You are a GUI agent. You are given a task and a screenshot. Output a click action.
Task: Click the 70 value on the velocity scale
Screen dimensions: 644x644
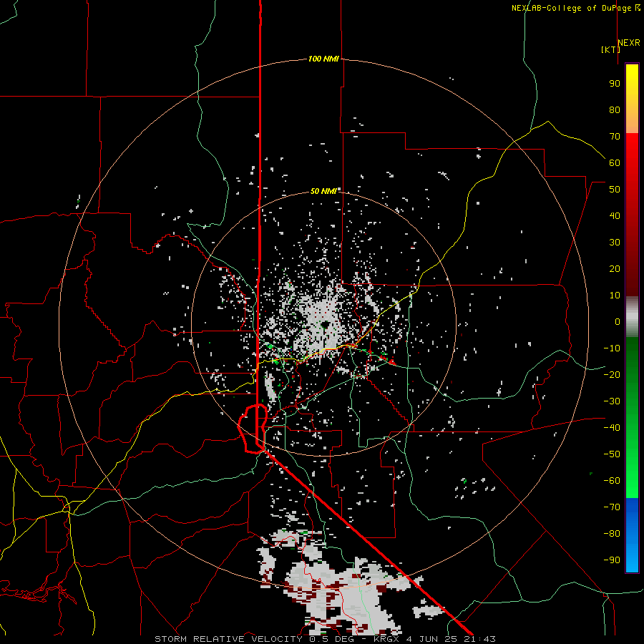[x=615, y=137]
